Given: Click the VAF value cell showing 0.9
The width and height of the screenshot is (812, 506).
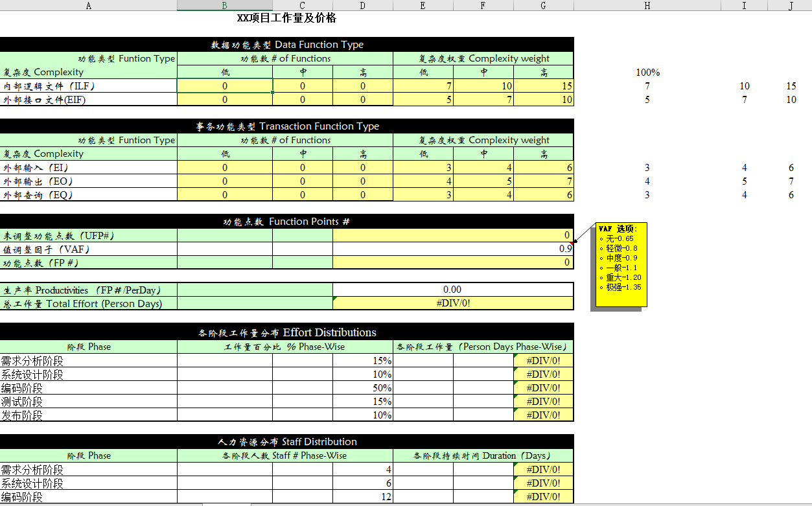Looking at the screenshot, I should click(452, 249).
